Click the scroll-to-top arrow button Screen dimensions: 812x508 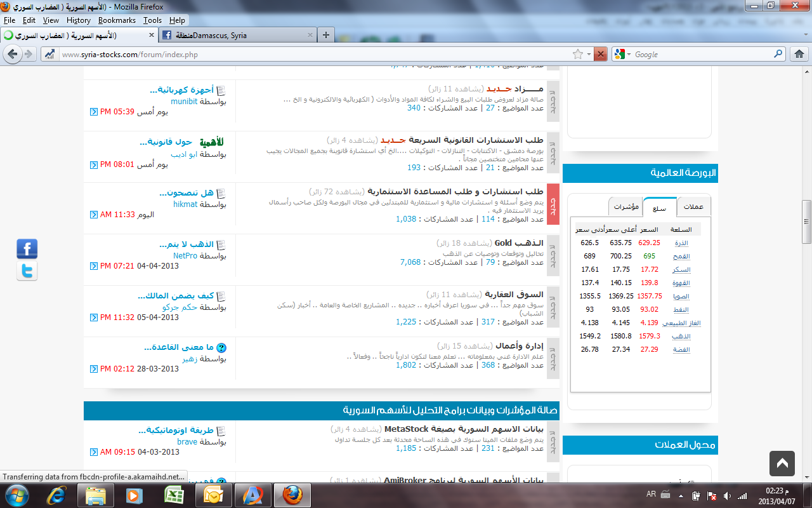(x=782, y=464)
